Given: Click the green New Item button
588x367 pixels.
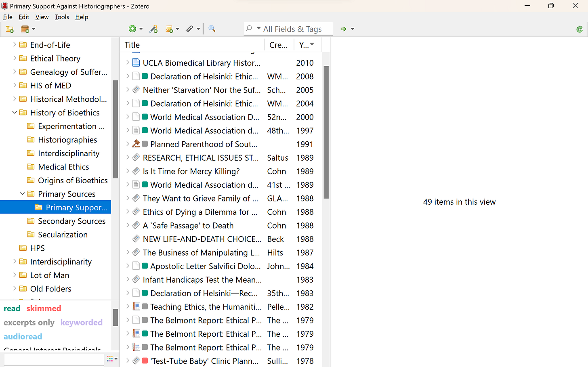Looking at the screenshot, I should tap(132, 29).
